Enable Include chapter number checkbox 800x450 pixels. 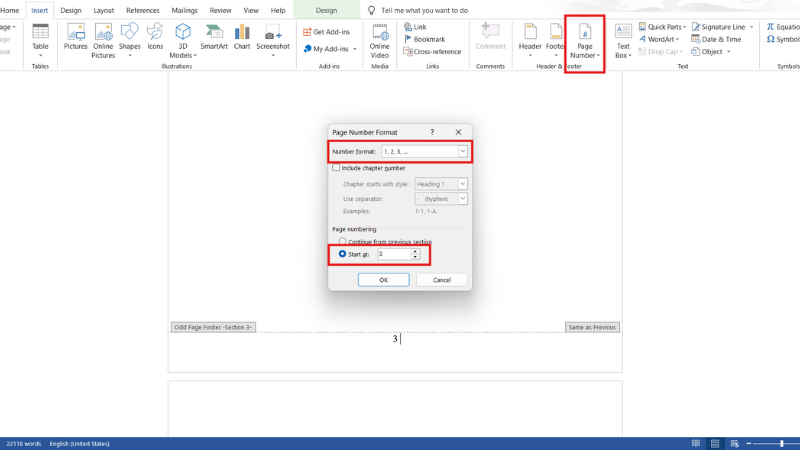(x=337, y=168)
